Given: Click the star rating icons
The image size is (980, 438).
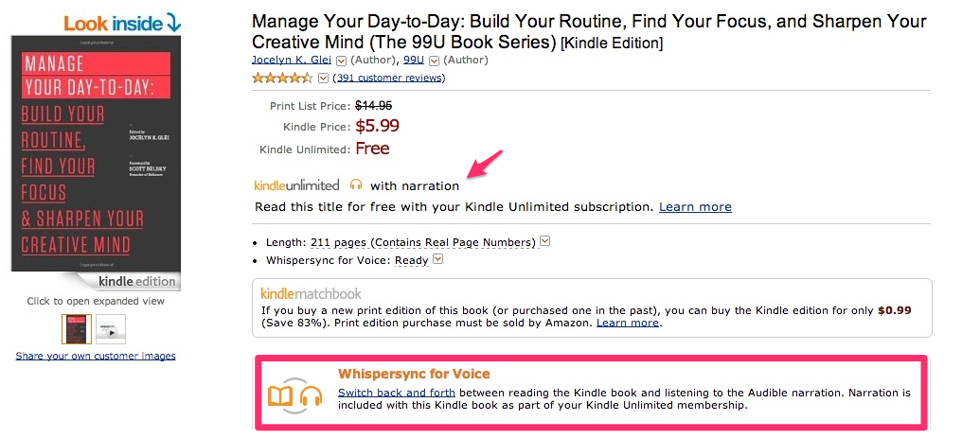Looking at the screenshot, I should coord(282,78).
